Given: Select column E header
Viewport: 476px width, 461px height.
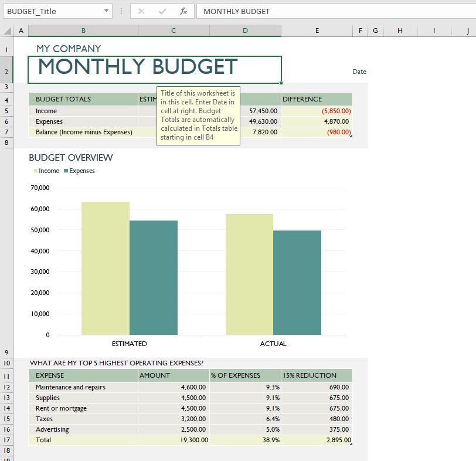Looking at the screenshot, I should coord(317,30).
